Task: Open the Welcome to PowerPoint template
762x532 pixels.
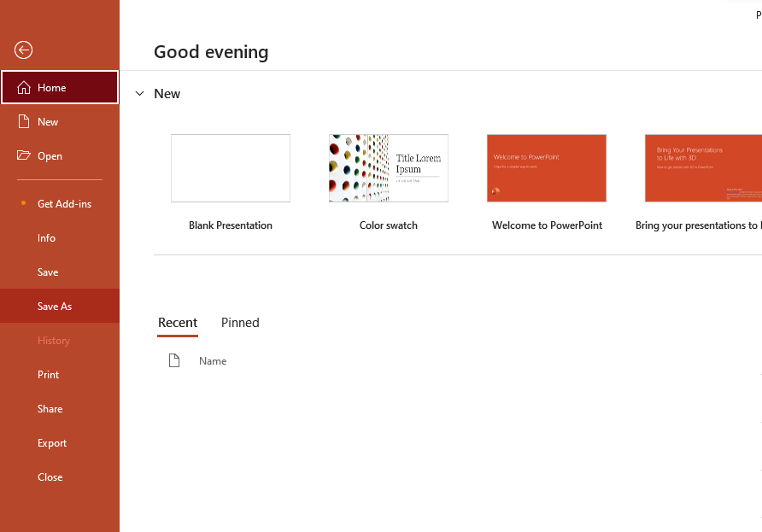Action: tap(547, 168)
